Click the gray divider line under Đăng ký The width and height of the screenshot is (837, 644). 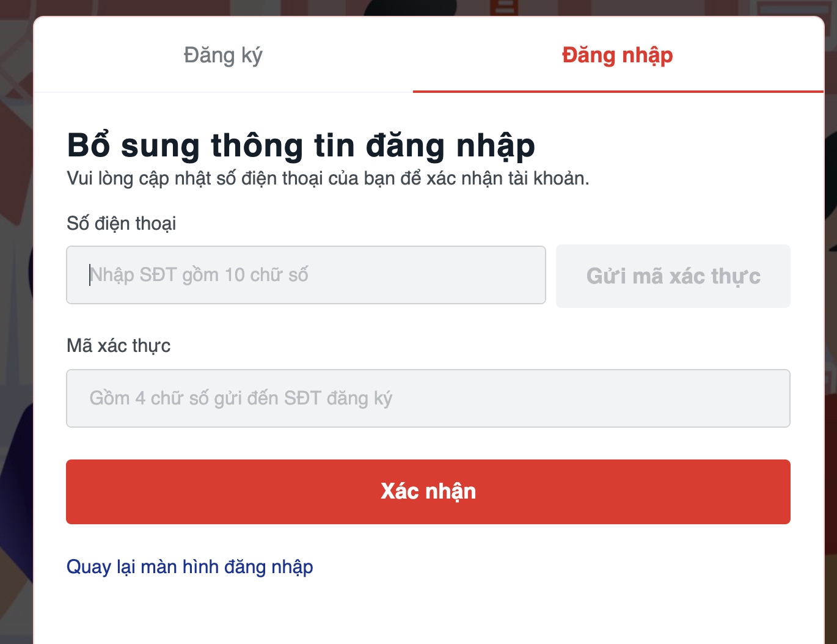coord(223,92)
